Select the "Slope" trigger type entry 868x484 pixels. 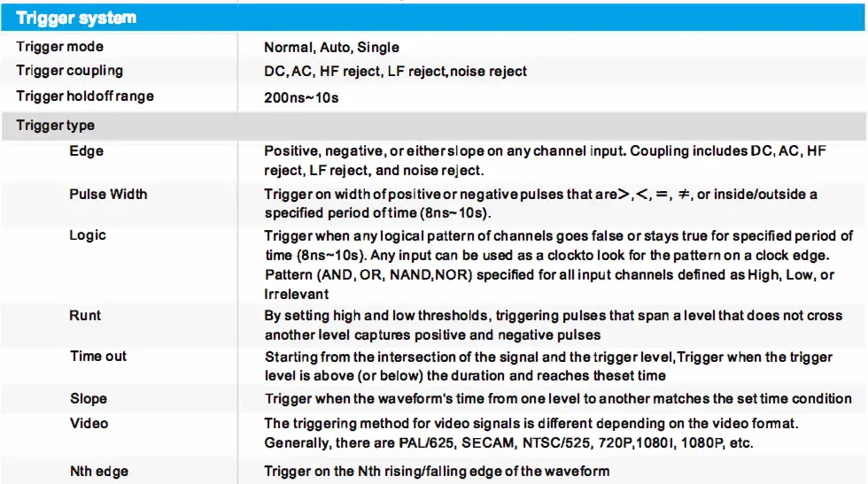coord(88,399)
